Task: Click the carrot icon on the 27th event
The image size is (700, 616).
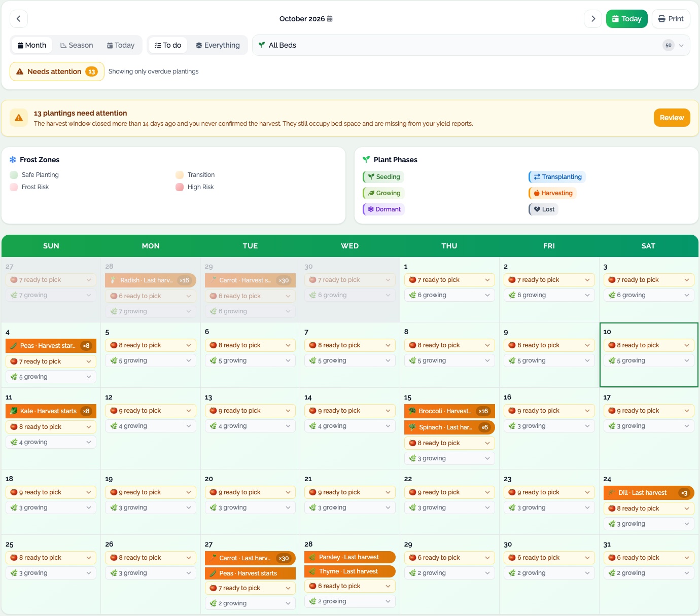Action: pyautogui.click(x=213, y=558)
